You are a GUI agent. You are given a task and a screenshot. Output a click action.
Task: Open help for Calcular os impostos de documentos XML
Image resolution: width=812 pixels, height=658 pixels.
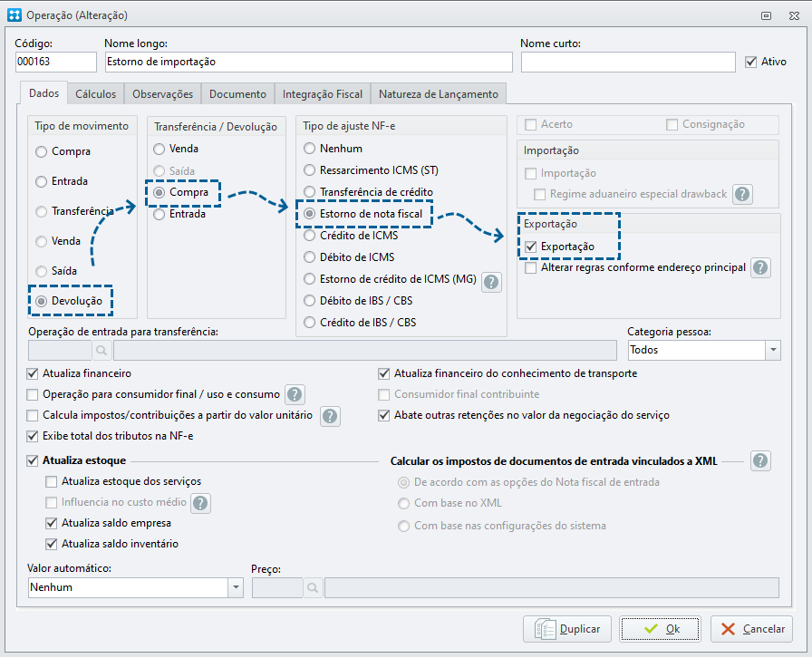pyautogui.click(x=760, y=460)
